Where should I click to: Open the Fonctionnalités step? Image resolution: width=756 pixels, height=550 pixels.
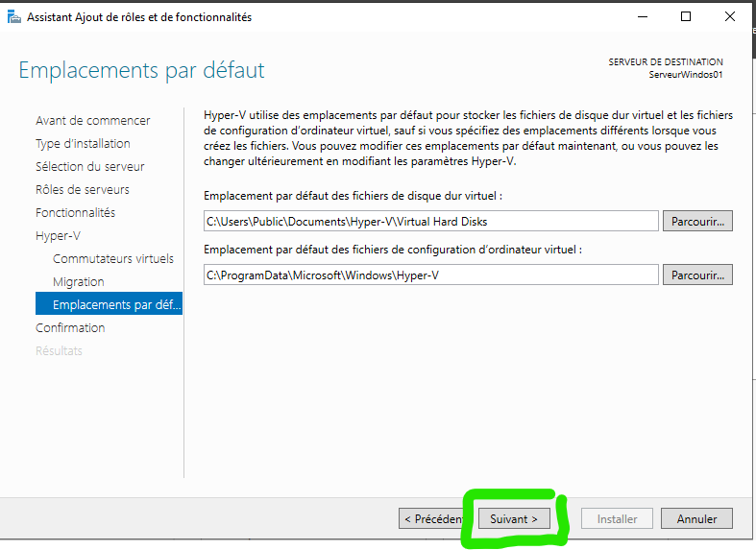point(75,212)
